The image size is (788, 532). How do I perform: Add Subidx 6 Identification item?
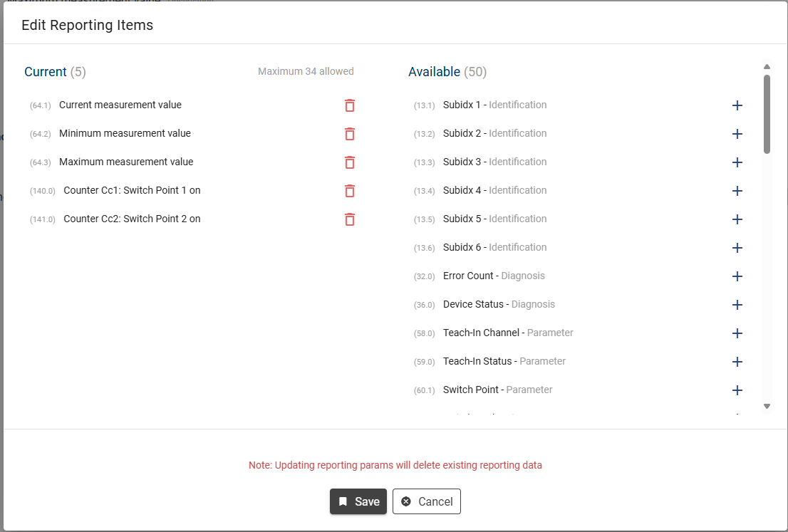(737, 248)
